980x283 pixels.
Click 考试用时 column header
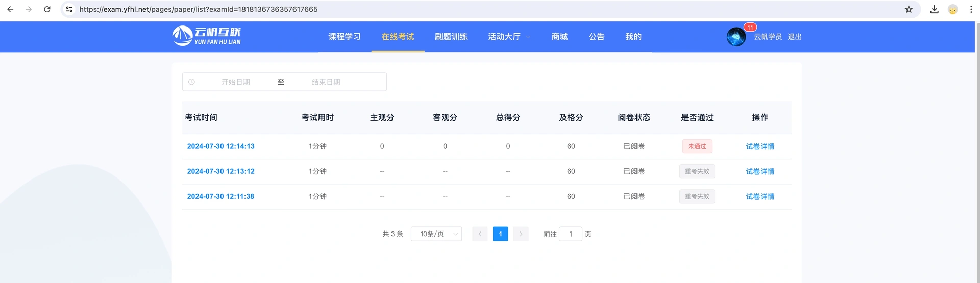click(317, 118)
